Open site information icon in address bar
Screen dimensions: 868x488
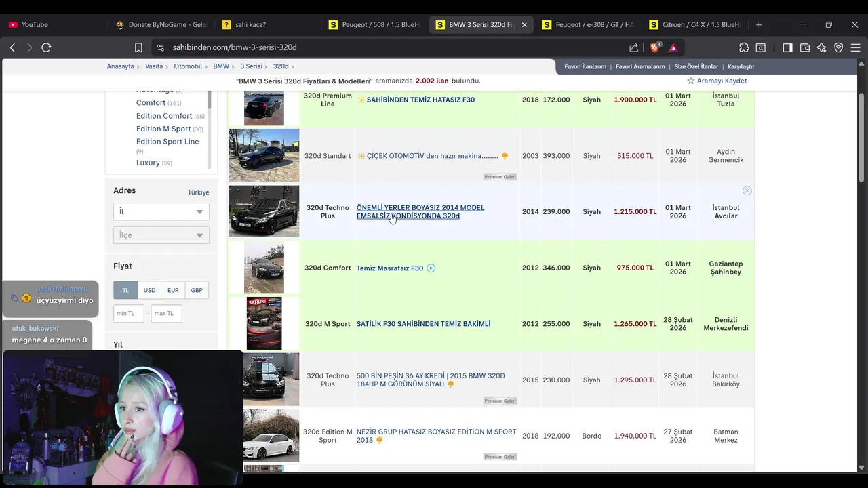pyautogui.click(x=160, y=47)
